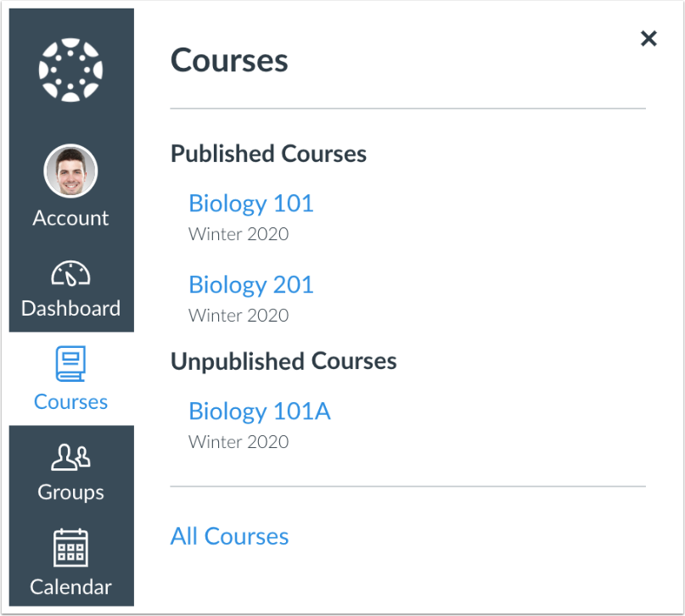Click the Dashboard speedometer icon
Image resolution: width=685 pixels, height=616 pixels.
click(70, 274)
